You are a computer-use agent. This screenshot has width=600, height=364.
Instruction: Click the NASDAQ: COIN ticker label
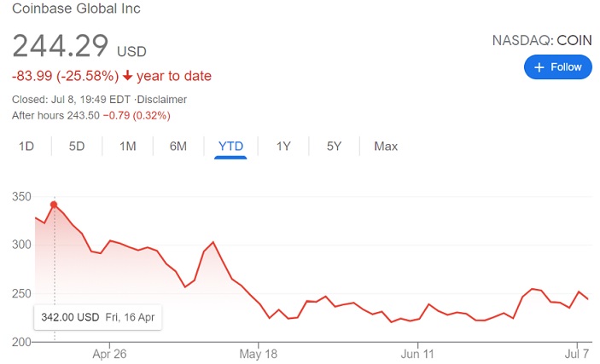542,40
